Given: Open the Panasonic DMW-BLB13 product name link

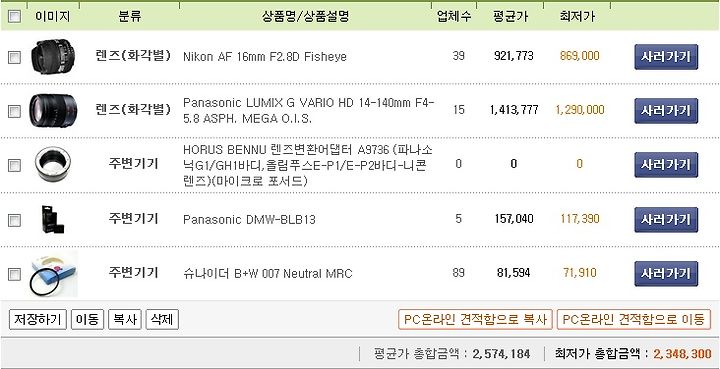Looking at the screenshot, I should pos(249,219).
